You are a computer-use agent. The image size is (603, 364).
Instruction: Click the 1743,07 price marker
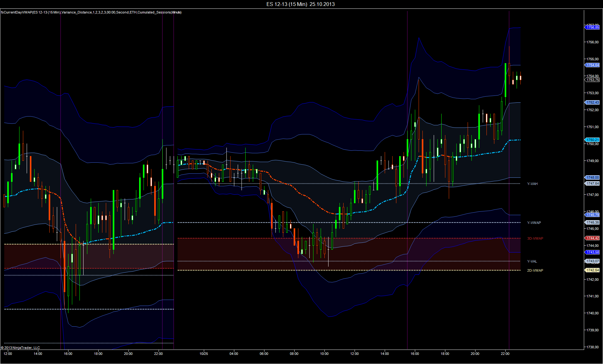592,261
